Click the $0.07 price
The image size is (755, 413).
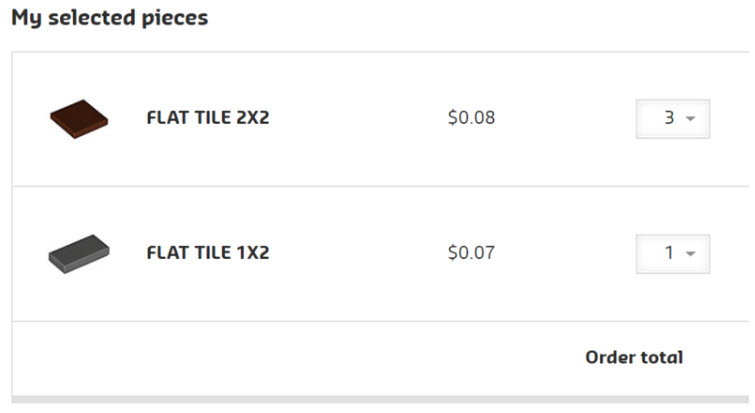471,253
